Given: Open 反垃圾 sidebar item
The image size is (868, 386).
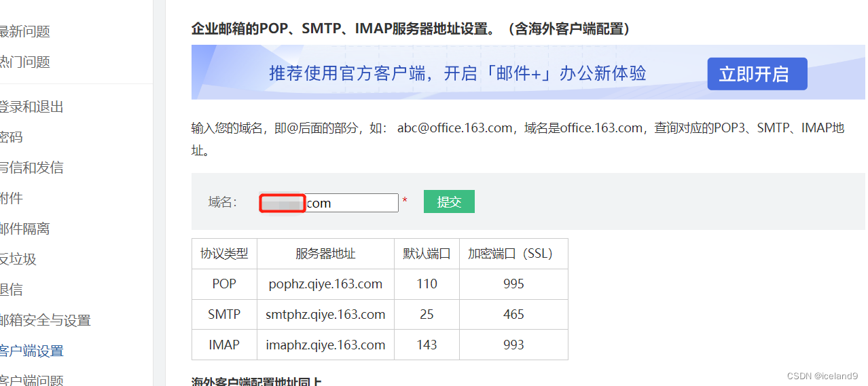Looking at the screenshot, I should [x=18, y=259].
